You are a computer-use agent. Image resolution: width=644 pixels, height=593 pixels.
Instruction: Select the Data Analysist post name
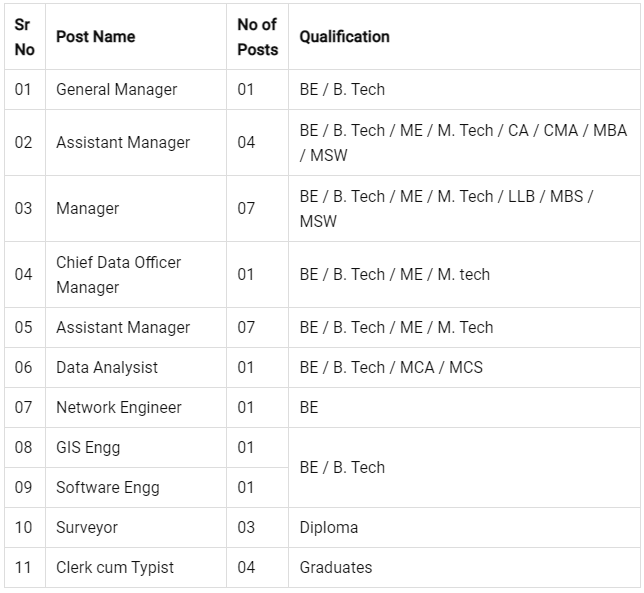(x=107, y=368)
